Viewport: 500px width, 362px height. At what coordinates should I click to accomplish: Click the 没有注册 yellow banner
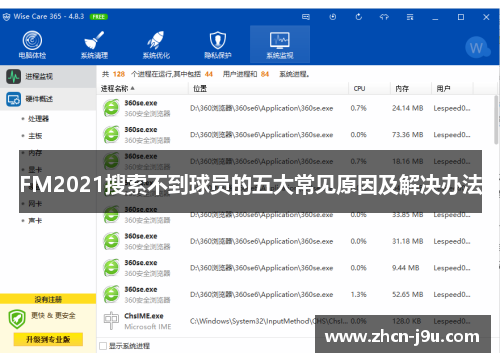(48, 299)
